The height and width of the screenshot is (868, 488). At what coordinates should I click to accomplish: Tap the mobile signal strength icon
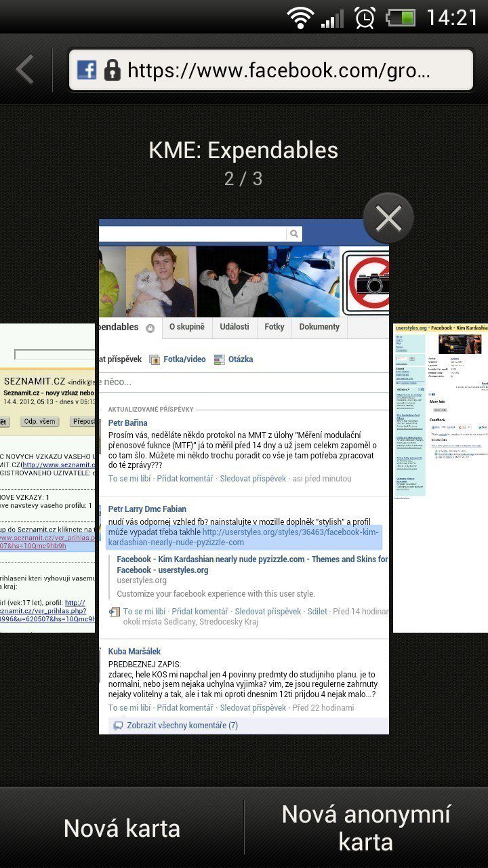pyautogui.click(x=332, y=18)
